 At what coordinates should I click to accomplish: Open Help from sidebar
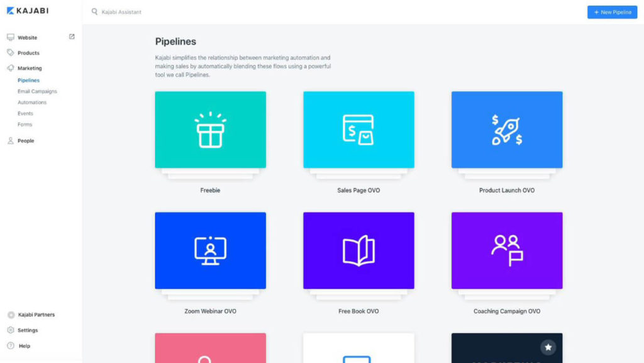click(25, 346)
